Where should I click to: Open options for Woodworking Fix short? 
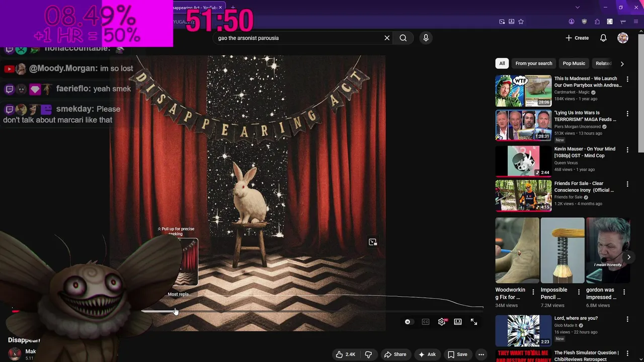(533, 292)
